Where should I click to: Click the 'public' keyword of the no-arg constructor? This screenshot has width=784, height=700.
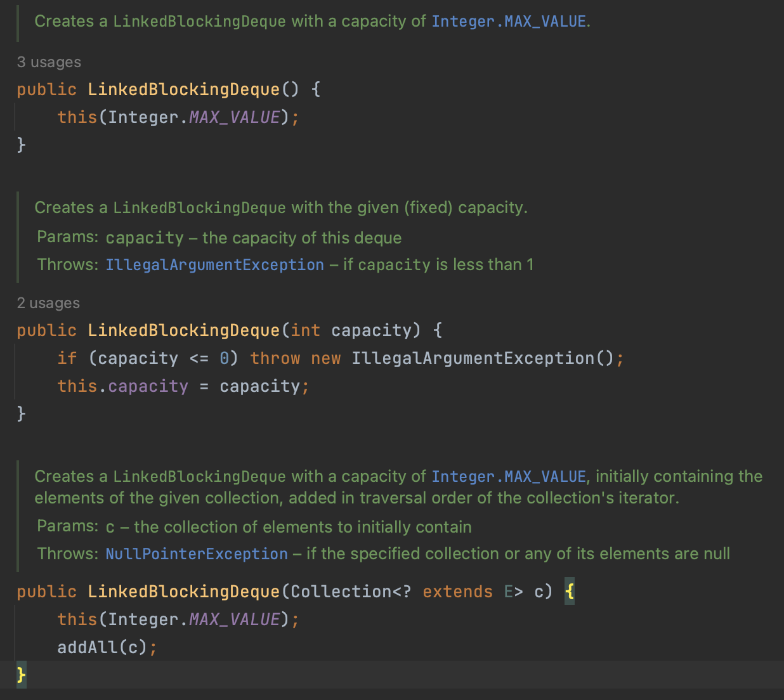46,89
